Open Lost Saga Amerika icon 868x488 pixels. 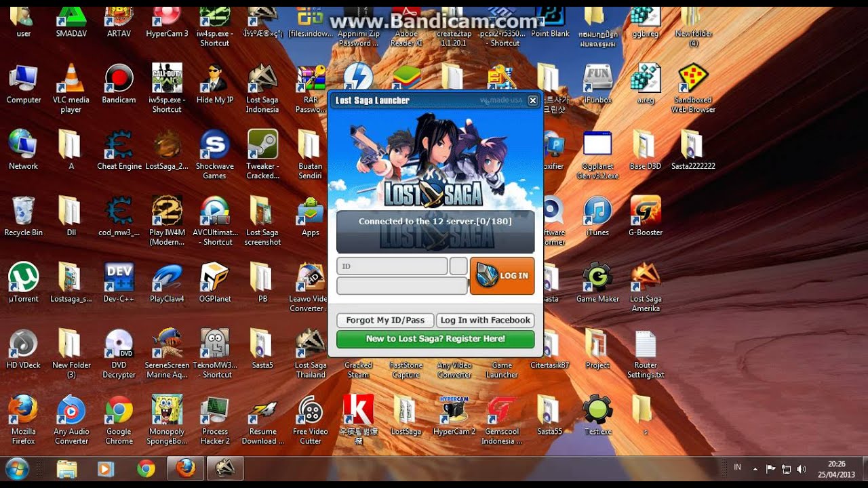click(x=646, y=288)
